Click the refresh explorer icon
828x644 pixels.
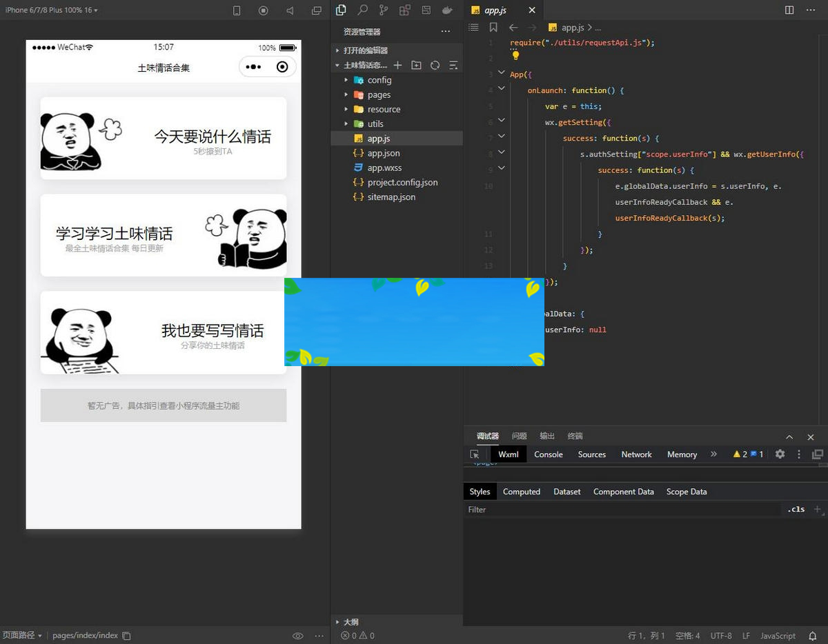coord(435,66)
